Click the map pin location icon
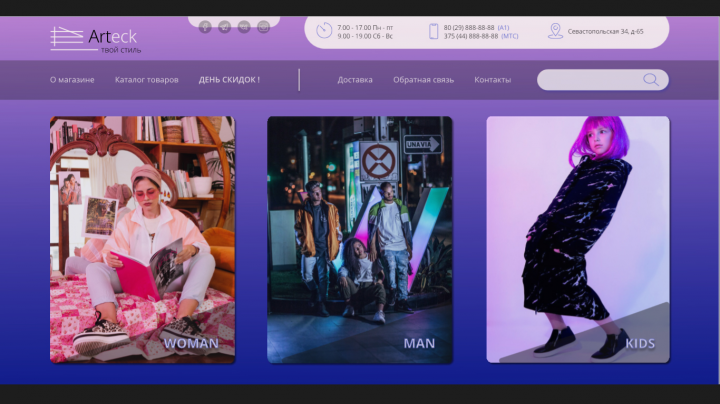The image size is (720, 404). click(x=555, y=31)
